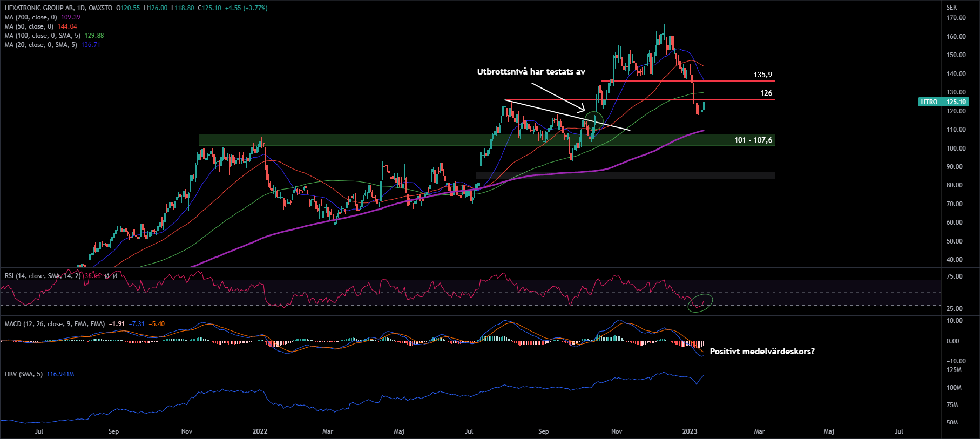Open the RSI indicator legend
This screenshot has height=439, width=980.
(42, 276)
